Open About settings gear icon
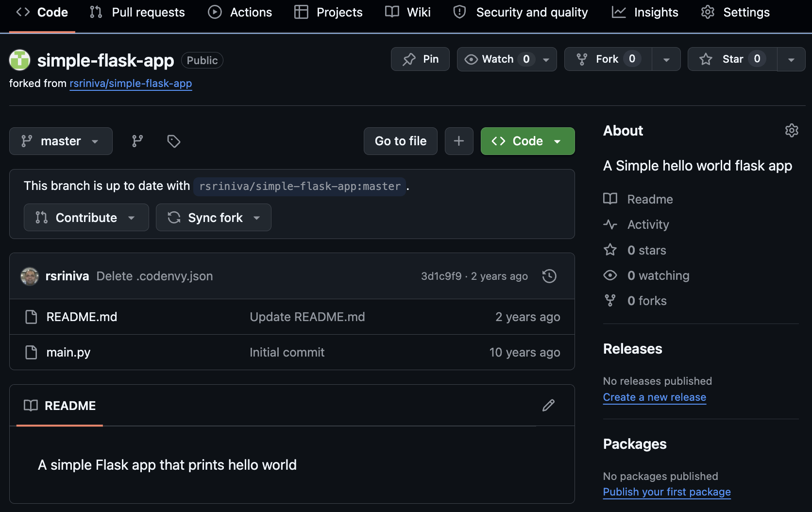The image size is (812, 512). click(x=792, y=130)
